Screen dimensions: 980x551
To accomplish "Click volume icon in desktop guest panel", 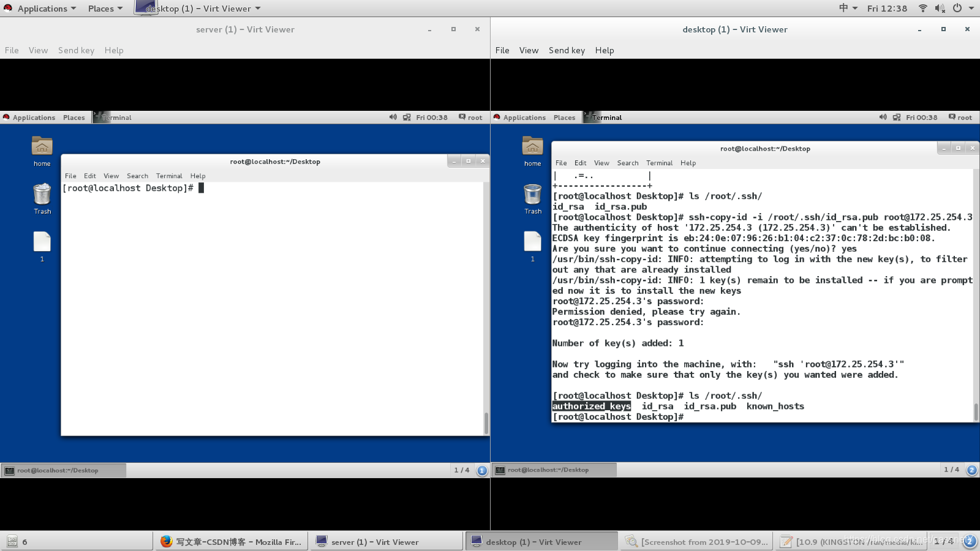I will (x=883, y=117).
